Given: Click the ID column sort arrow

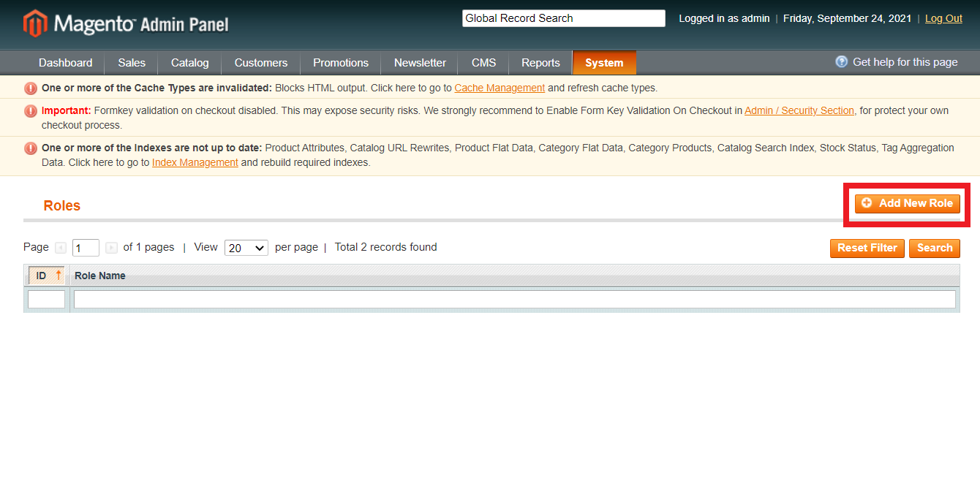Looking at the screenshot, I should coord(59,276).
